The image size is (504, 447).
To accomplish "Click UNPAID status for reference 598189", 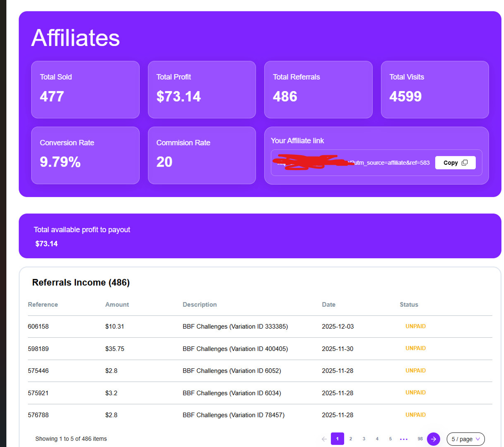I will pyautogui.click(x=415, y=348).
